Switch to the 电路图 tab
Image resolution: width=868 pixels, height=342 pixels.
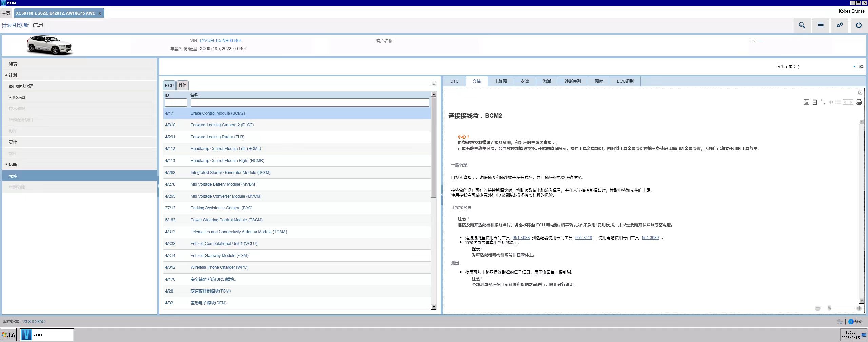tap(500, 81)
